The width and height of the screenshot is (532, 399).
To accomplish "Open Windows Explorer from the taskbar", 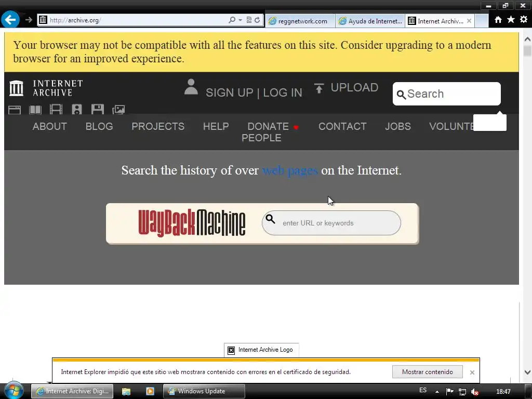I will tap(126, 391).
